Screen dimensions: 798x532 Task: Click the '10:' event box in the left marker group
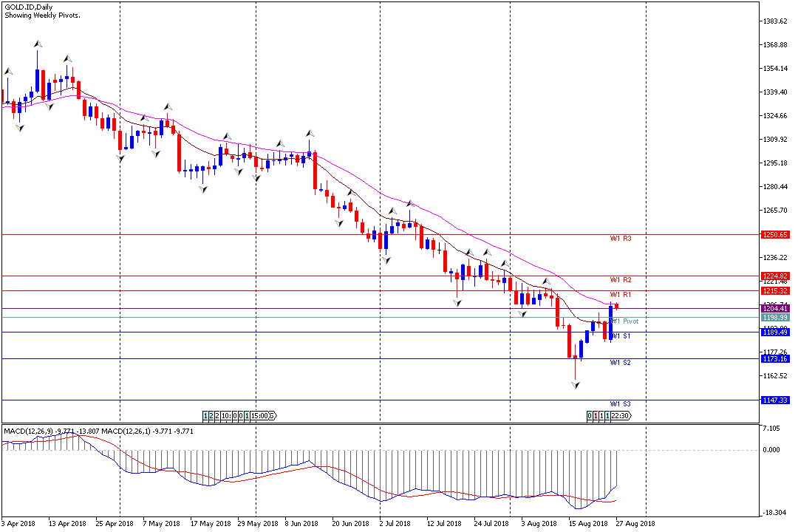point(226,416)
